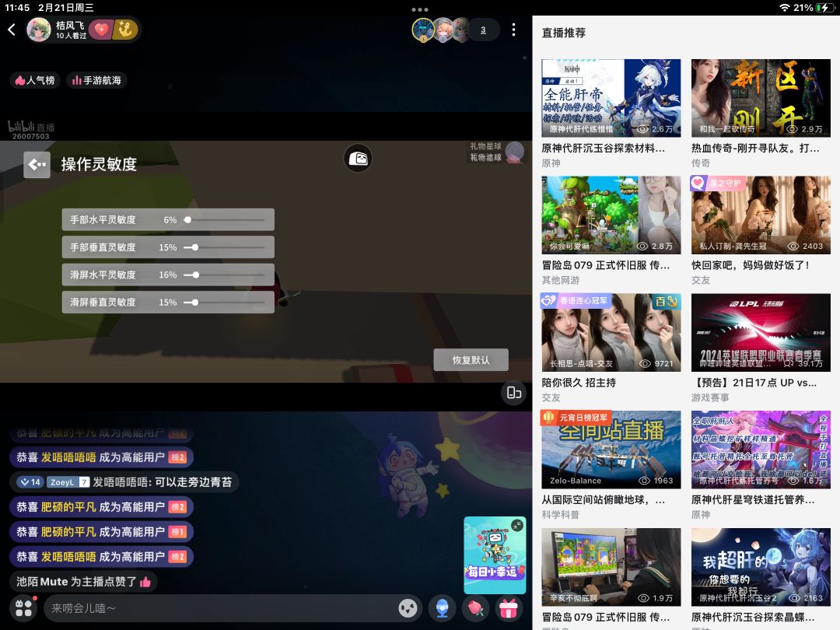Tap the 其他网游 category label

click(x=560, y=280)
